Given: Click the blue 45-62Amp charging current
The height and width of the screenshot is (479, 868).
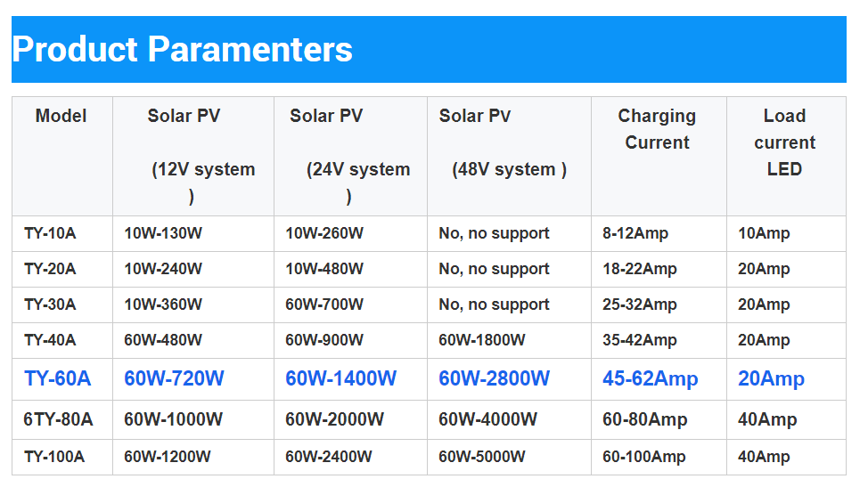Looking at the screenshot, I should (650, 378).
